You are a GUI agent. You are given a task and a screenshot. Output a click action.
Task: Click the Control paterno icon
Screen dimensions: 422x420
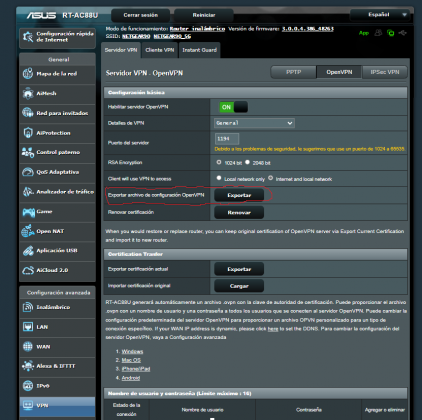tap(28, 152)
